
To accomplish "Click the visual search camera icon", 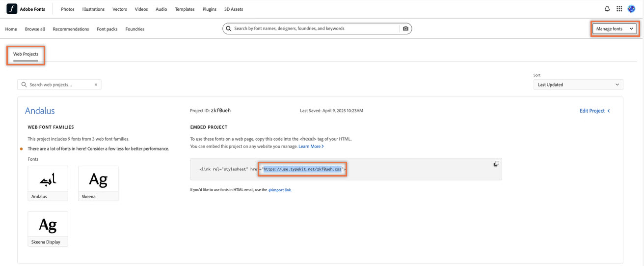I will click(405, 29).
